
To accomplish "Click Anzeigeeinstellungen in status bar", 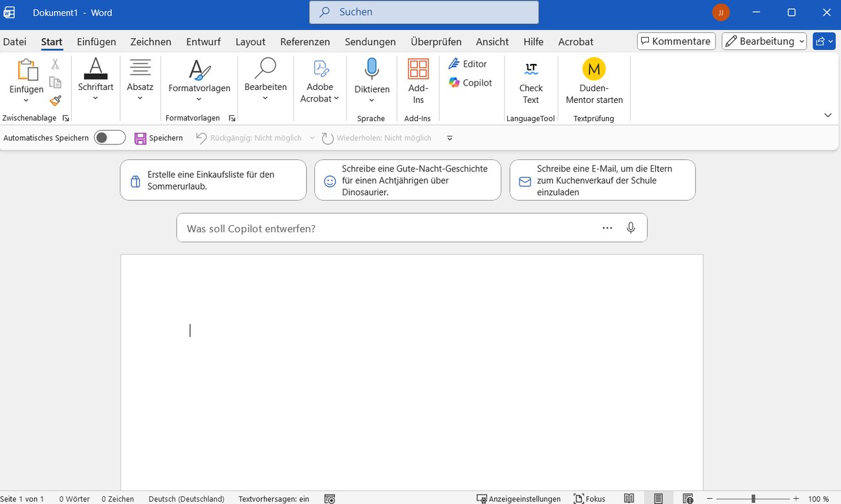I will coord(519,499).
